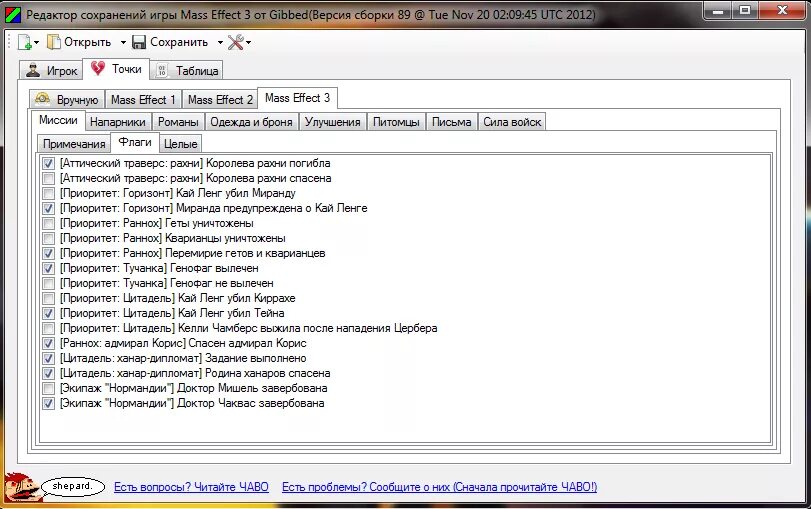This screenshot has height=509, width=811.
Task: Check Кварианцы уничтожены flag
Action: [49, 238]
